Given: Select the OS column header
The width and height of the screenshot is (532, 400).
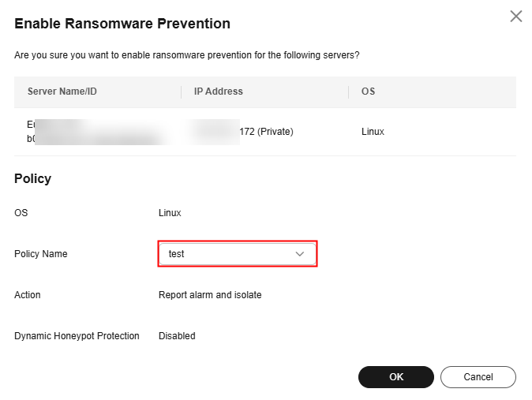Looking at the screenshot, I should [x=368, y=92].
